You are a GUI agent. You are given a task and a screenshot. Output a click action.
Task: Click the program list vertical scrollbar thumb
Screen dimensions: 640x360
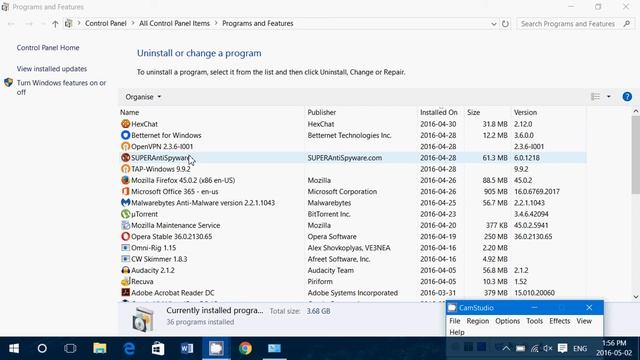[x=636, y=155]
